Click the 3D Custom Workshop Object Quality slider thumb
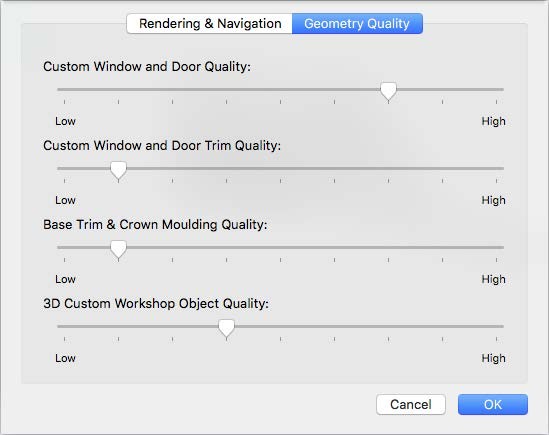 tap(226, 329)
